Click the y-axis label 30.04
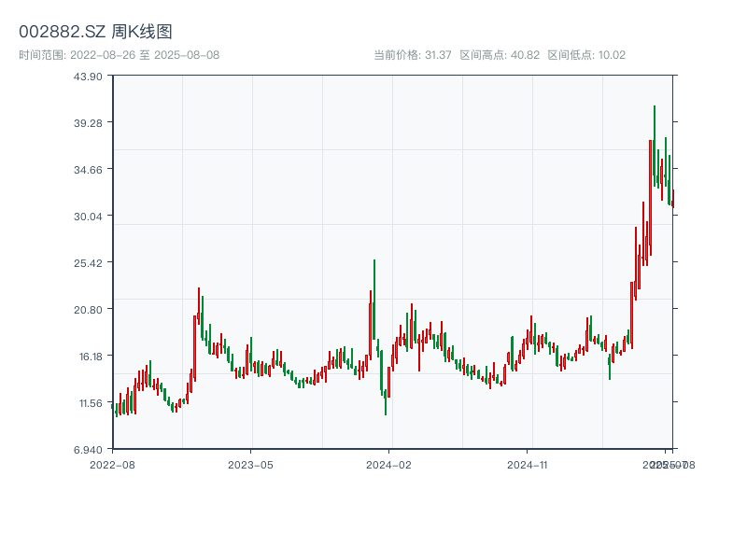This screenshot has width=747, height=560. 88,217
